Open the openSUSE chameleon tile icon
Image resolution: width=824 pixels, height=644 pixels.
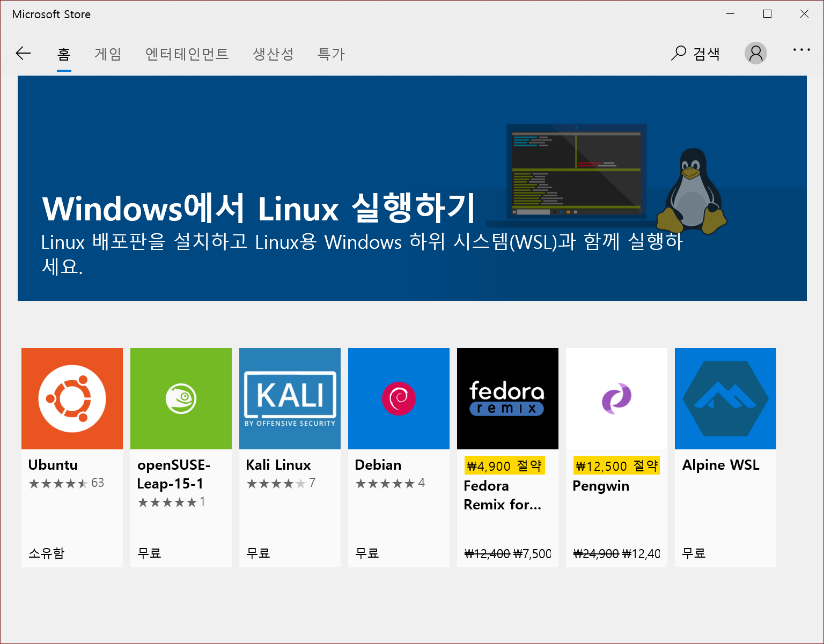pos(181,398)
